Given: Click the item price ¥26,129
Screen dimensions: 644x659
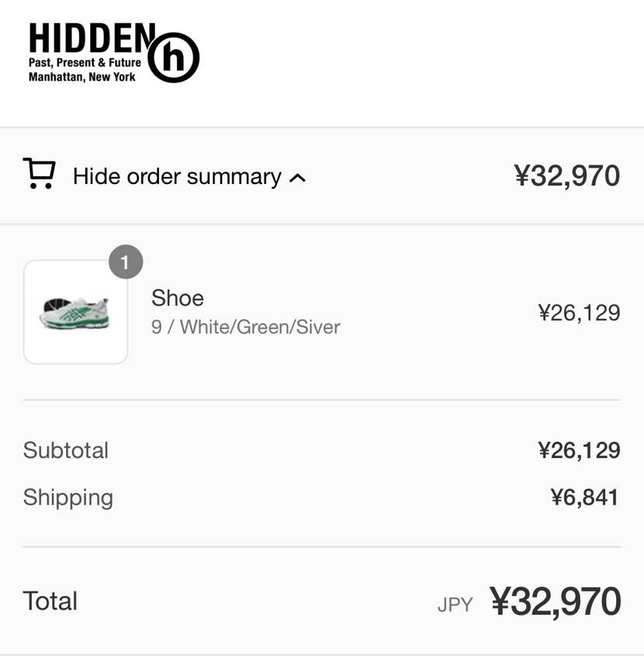Looking at the screenshot, I should tap(579, 313).
